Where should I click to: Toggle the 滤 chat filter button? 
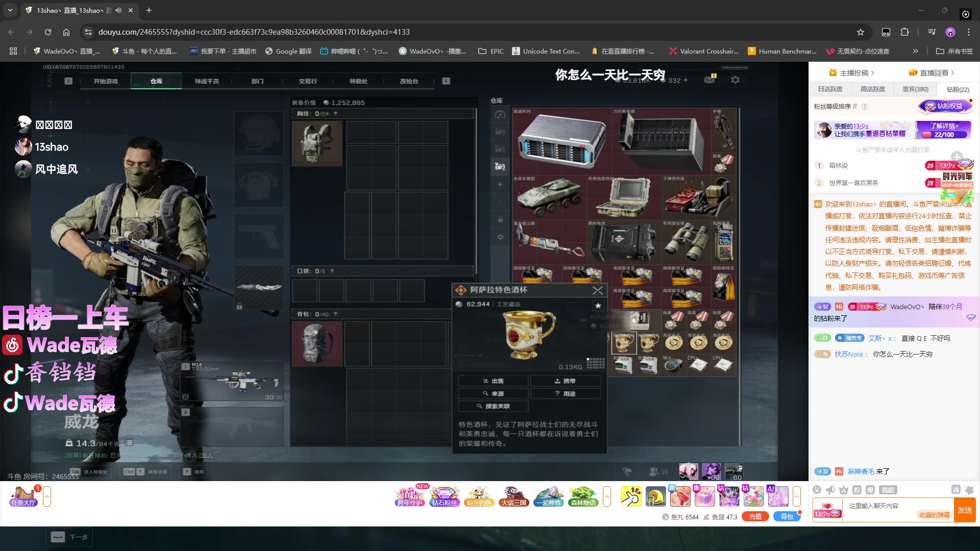click(x=956, y=490)
